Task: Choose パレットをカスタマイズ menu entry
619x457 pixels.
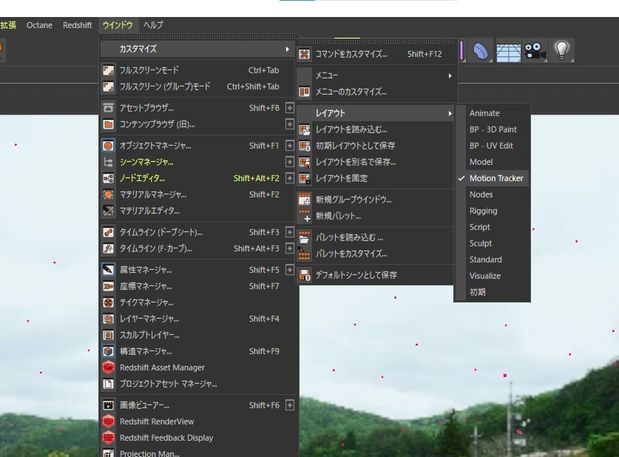Action: 375,254
